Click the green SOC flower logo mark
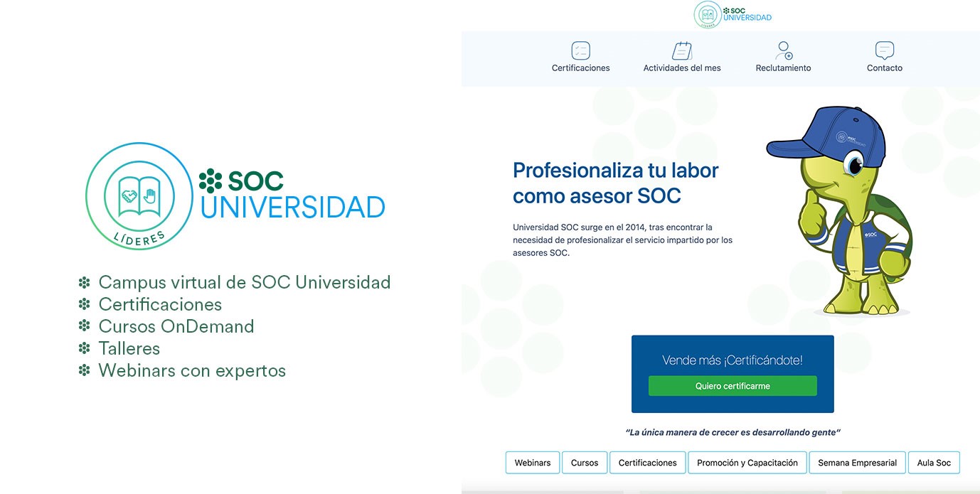The image size is (980, 494). tap(211, 181)
